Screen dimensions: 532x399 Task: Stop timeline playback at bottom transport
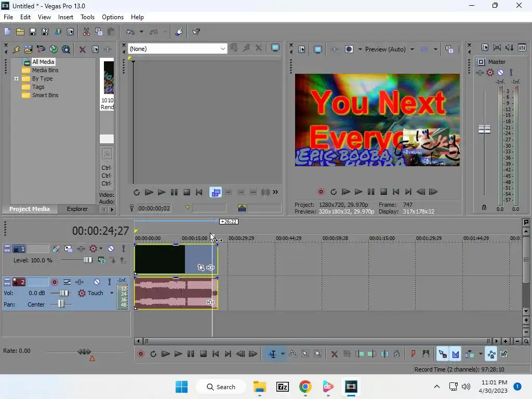(203, 354)
